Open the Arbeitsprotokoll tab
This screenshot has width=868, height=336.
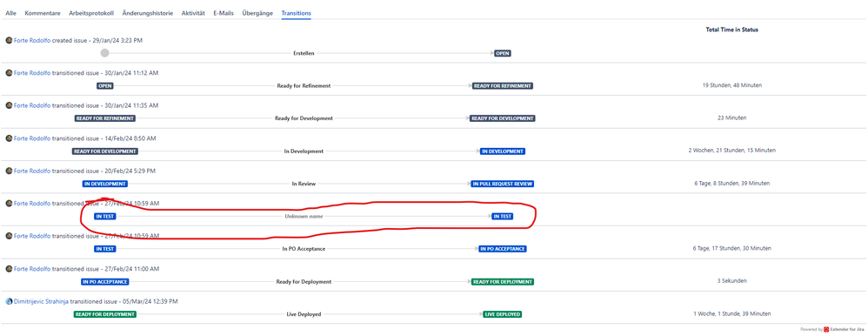pos(91,13)
